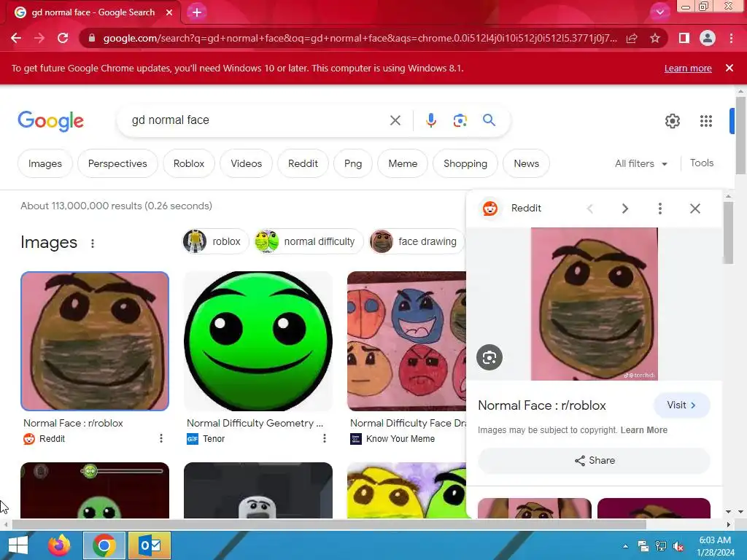
Task: Open the Learn more update link
Action: (x=688, y=68)
